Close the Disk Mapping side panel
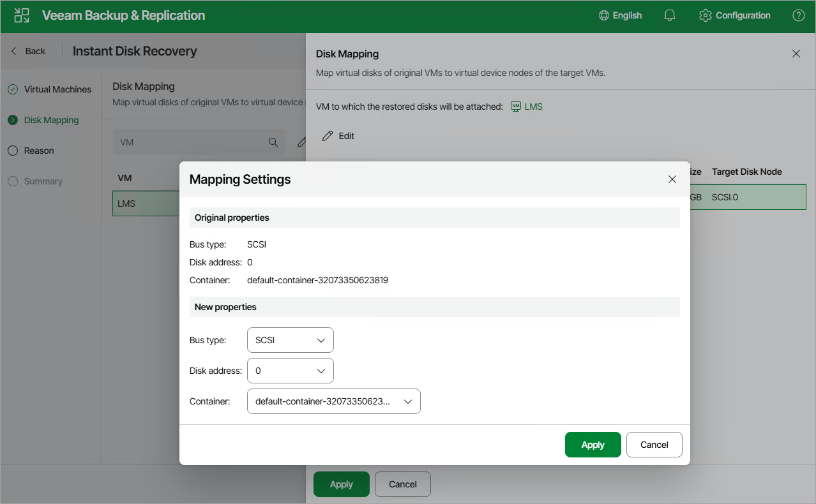 [x=796, y=54]
